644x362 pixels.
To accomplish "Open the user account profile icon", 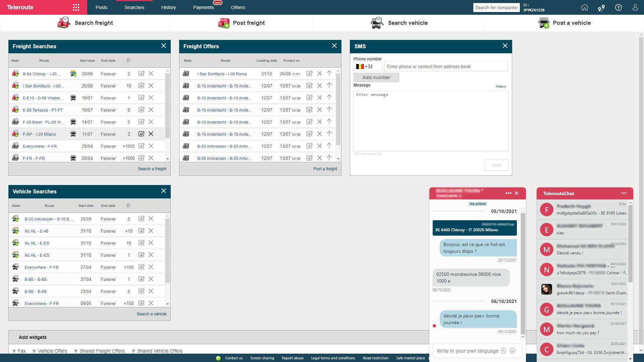I will click(635, 7).
